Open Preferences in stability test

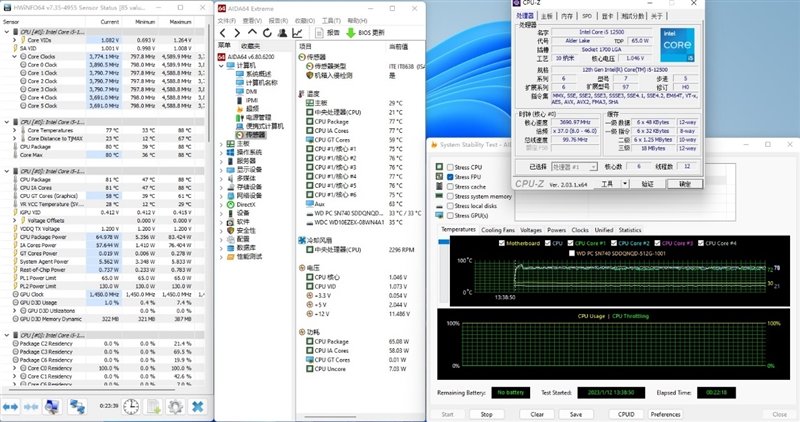click(x=665, y=414)
